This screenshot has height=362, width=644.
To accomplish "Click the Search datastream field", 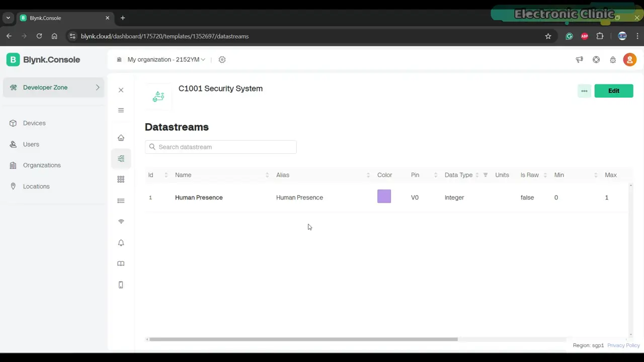I will click(220, 147).
